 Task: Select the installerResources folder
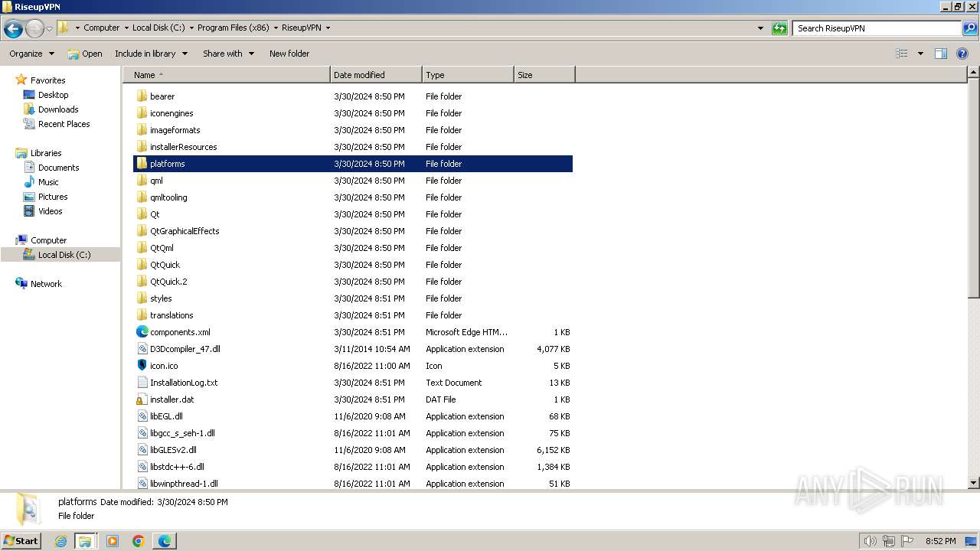coord(184,147)
